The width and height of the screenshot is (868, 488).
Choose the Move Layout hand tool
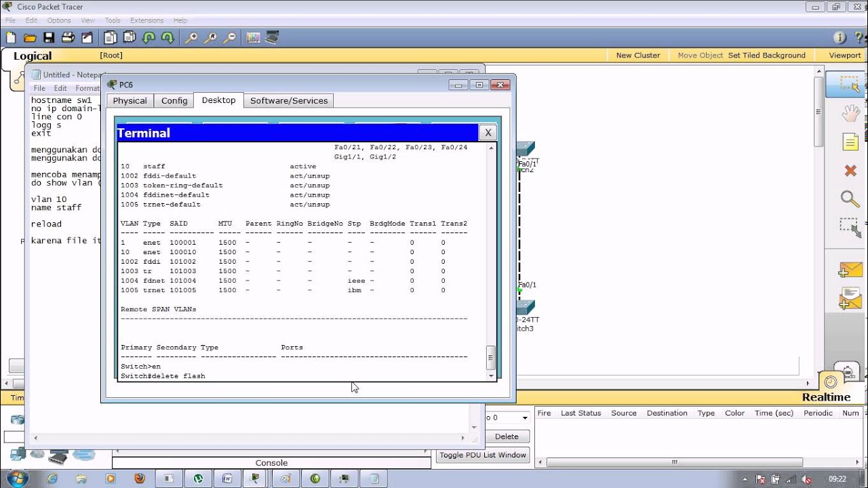(850, 113)
